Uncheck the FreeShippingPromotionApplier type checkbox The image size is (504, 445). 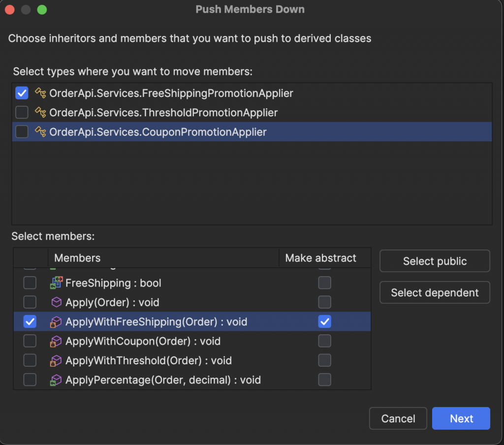pyautogui.click(x=22, y=93)
